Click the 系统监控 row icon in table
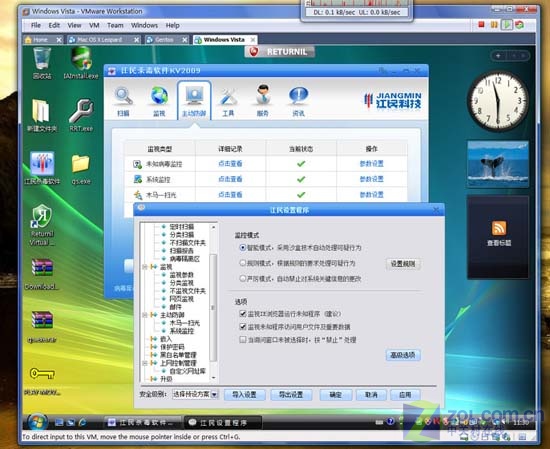550x449 pixels. (138, 179)
